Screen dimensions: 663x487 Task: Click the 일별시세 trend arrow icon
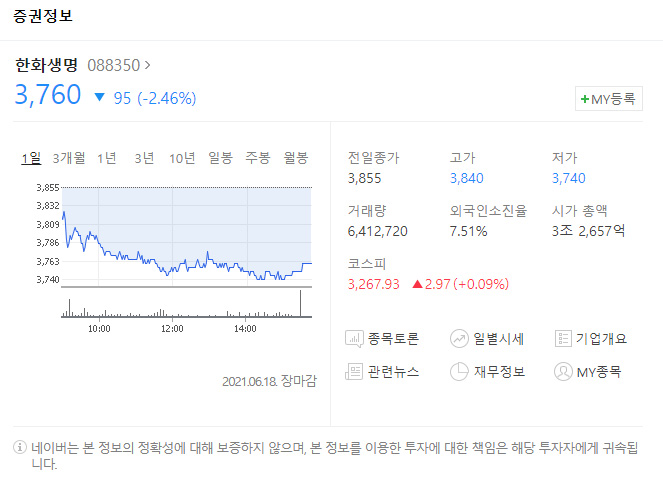459,339
